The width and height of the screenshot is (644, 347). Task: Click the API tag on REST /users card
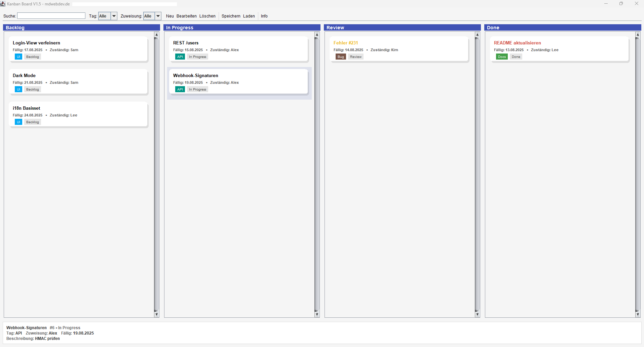[x=180, y=57]
